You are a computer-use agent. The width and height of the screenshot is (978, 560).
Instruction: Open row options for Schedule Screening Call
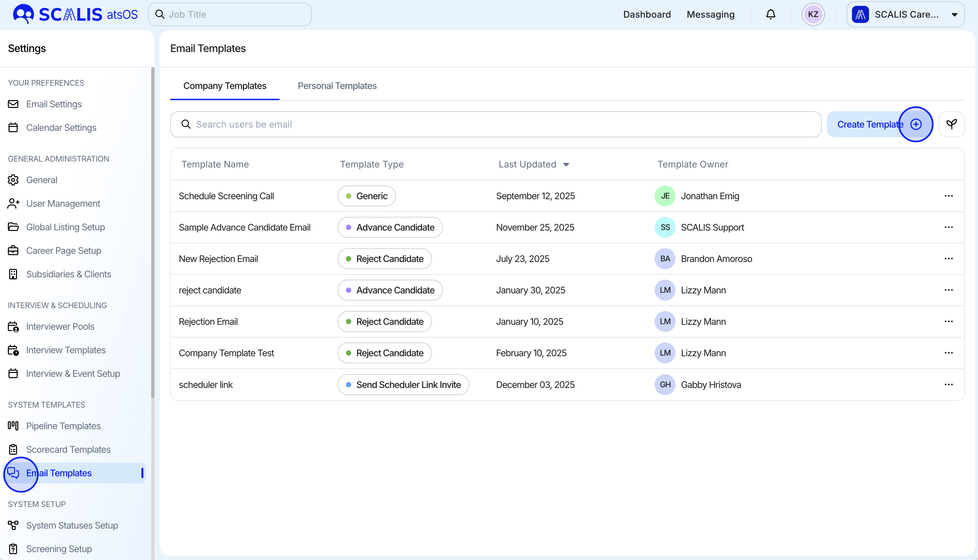click(948, 196)
